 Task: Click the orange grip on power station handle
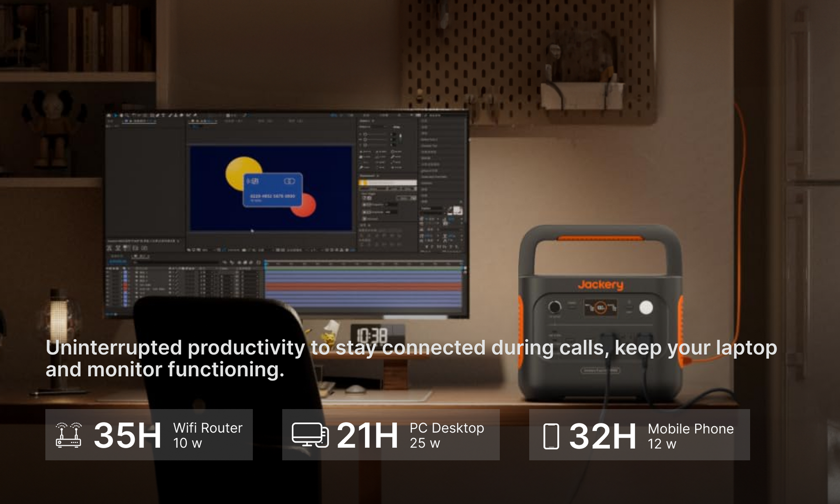point(600,238)
